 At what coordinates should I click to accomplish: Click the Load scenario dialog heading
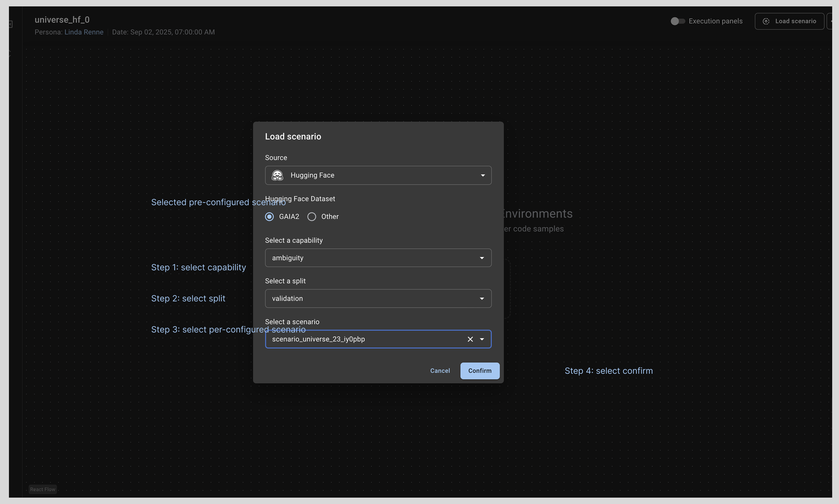(x=293, y=136)
